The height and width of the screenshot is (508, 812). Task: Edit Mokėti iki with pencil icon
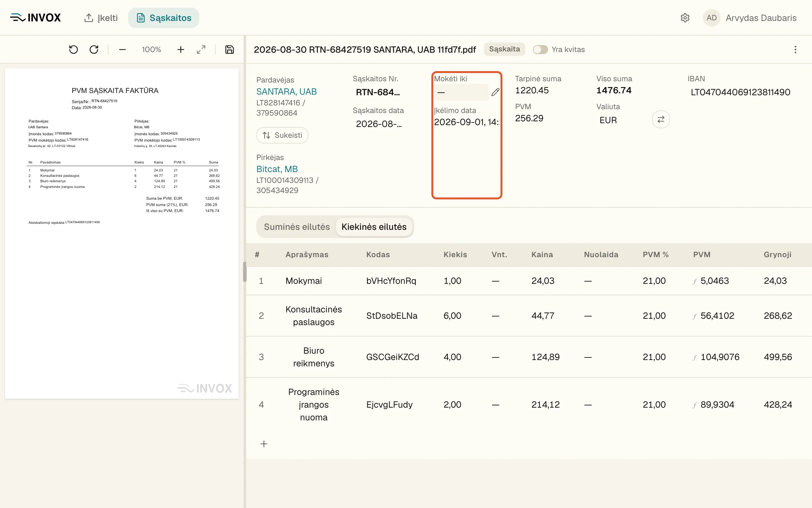tap(495, 92)
